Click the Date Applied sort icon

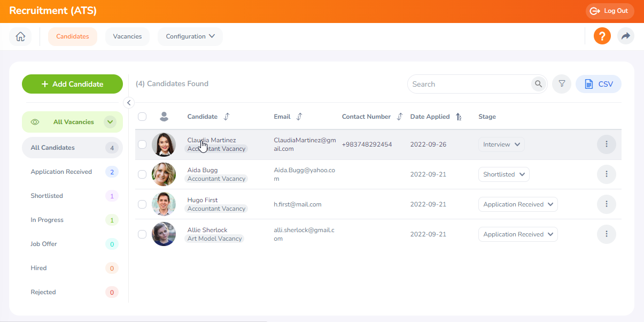pyautogui.click(x=459, y=116)
